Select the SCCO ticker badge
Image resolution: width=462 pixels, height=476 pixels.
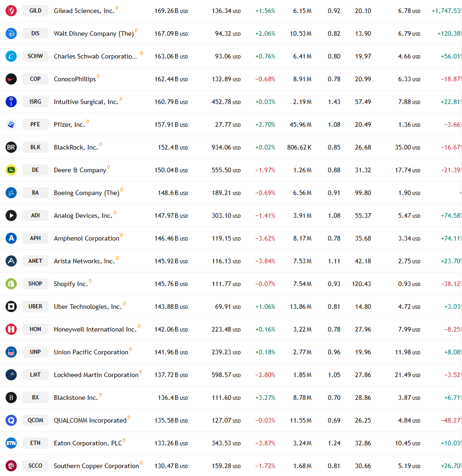tap(35, 466)
